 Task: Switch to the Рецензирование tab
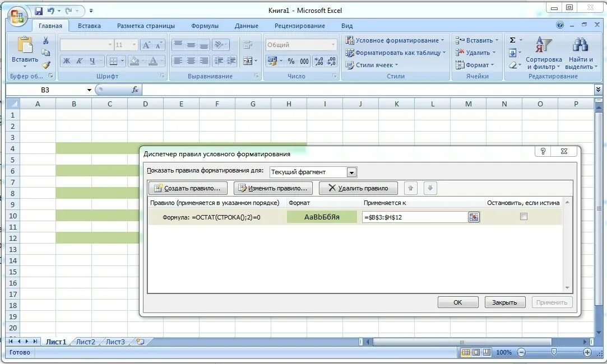[x=300, y=26]
